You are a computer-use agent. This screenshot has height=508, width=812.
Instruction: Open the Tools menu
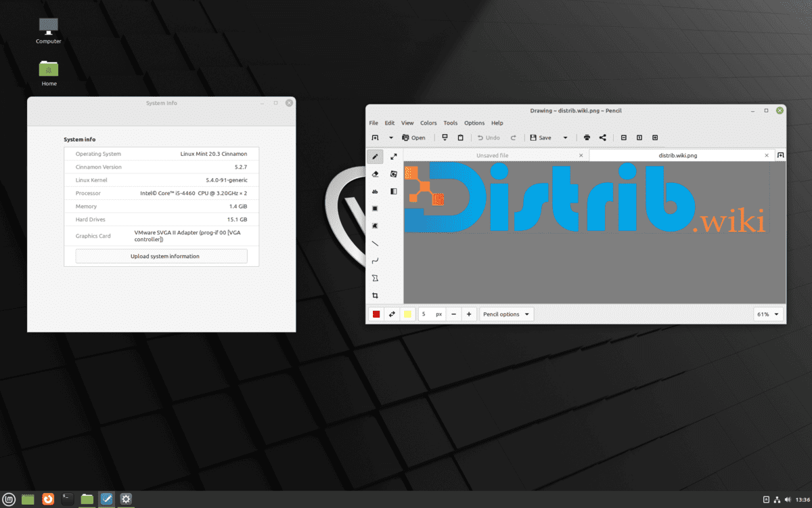[x=451, y=123]
